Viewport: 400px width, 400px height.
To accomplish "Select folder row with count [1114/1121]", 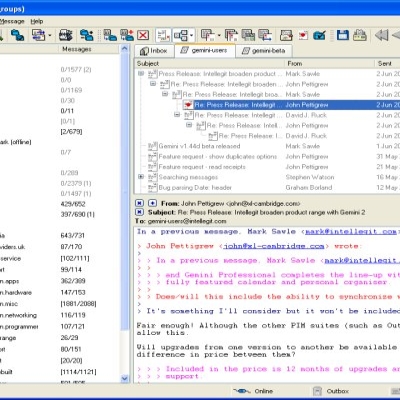I will click(59, 372).
